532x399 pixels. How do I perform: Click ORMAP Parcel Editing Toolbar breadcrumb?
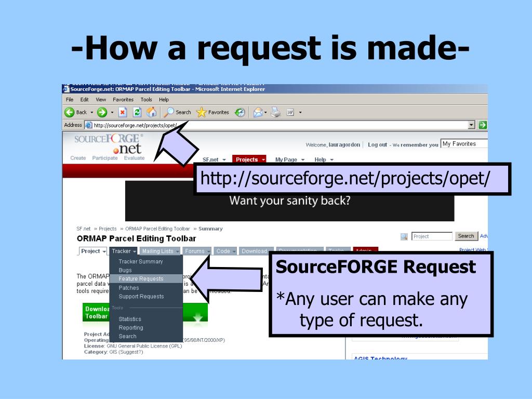pos(157,229)
